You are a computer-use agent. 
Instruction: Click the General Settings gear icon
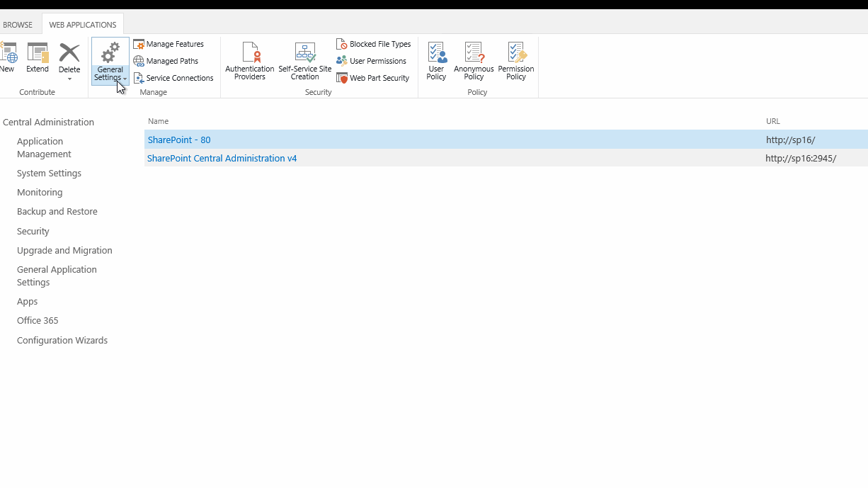[x=110, y=53]
